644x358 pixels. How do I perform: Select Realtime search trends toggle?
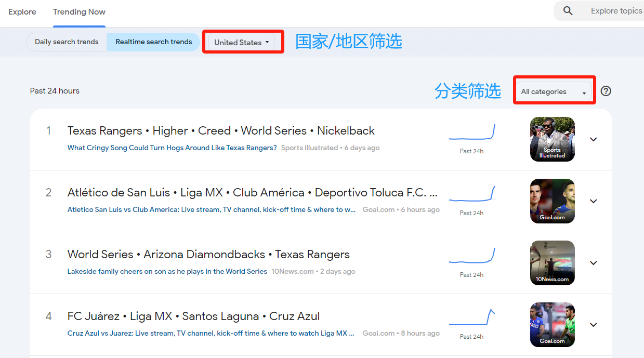click(153, 42)
